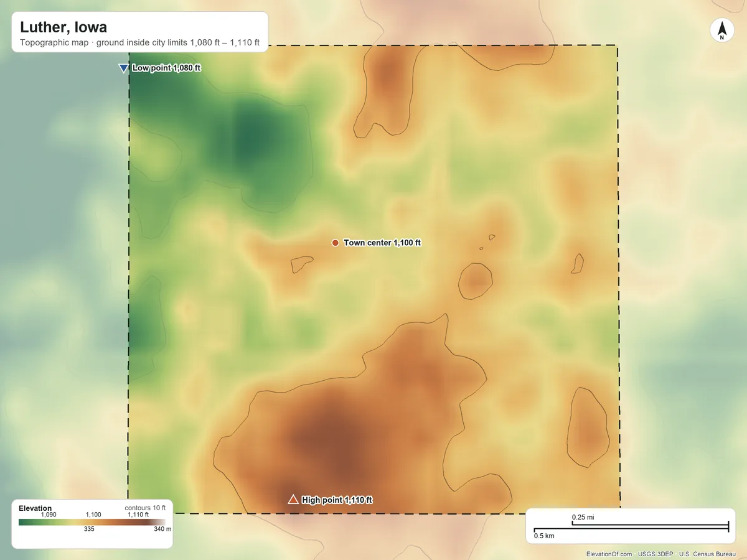Viewport: 747px width, 560px height.
Task: Click the '340 m' legend value
Action: point(163,529)
